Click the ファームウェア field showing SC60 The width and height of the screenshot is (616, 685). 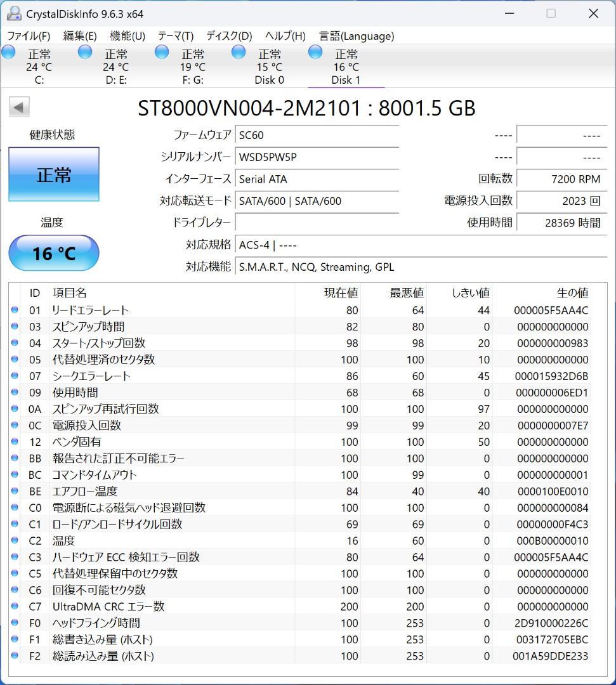coord(317,134)
